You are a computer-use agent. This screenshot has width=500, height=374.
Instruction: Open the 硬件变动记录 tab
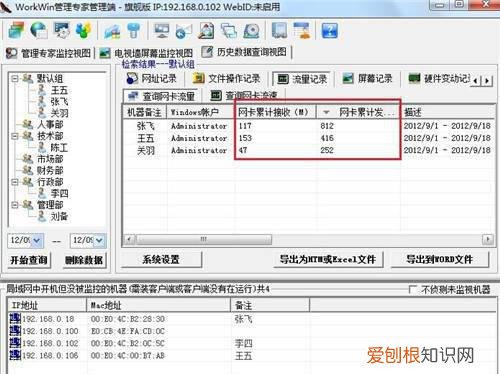click(x=439, y=79)
